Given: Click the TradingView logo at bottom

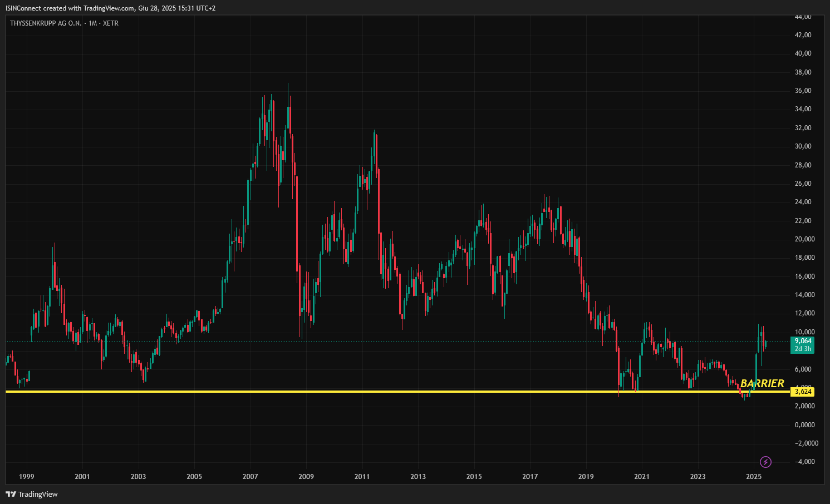Looking at the screenshot, I should (32, 494).
